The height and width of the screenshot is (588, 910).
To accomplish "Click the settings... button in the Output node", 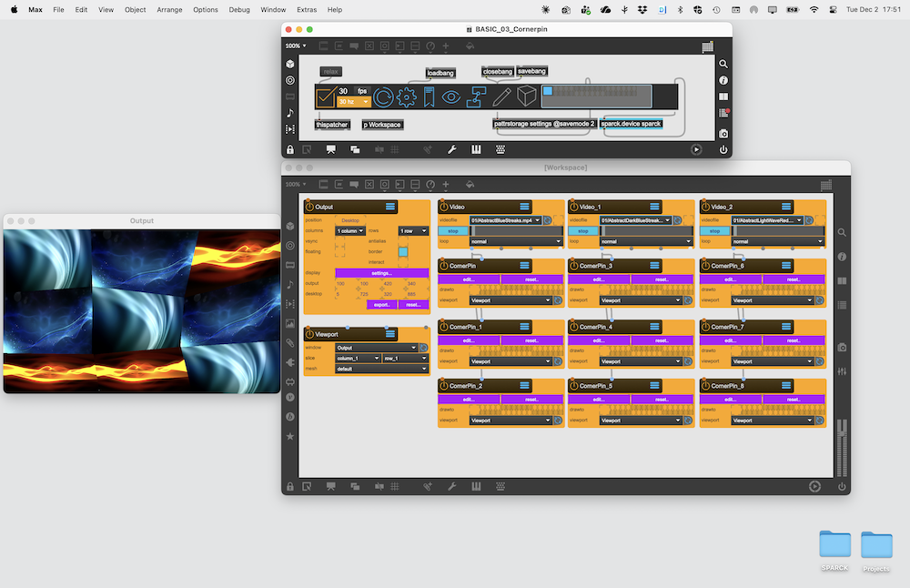I will click(x=381, y=272).
